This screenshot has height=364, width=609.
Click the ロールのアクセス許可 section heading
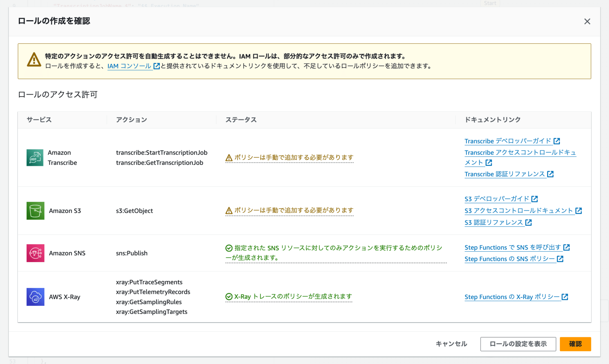click(x=58, y=95)
